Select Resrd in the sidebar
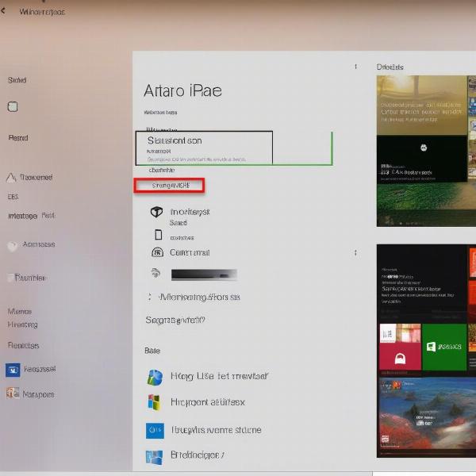 (18, 138)
